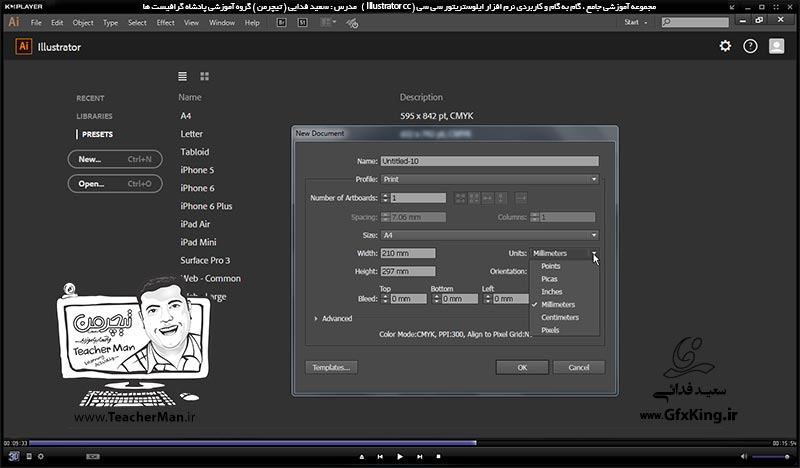This screenshot has width=800, height=468.
Task: Select the iPhone 6 Plus preset
Action: point(206,206)
